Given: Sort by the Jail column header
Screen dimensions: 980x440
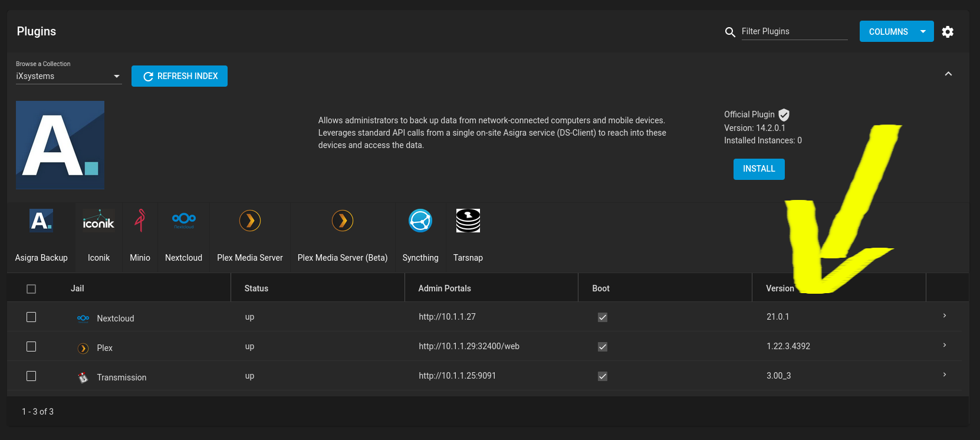Looking at the screenshot, I should 77,288.
